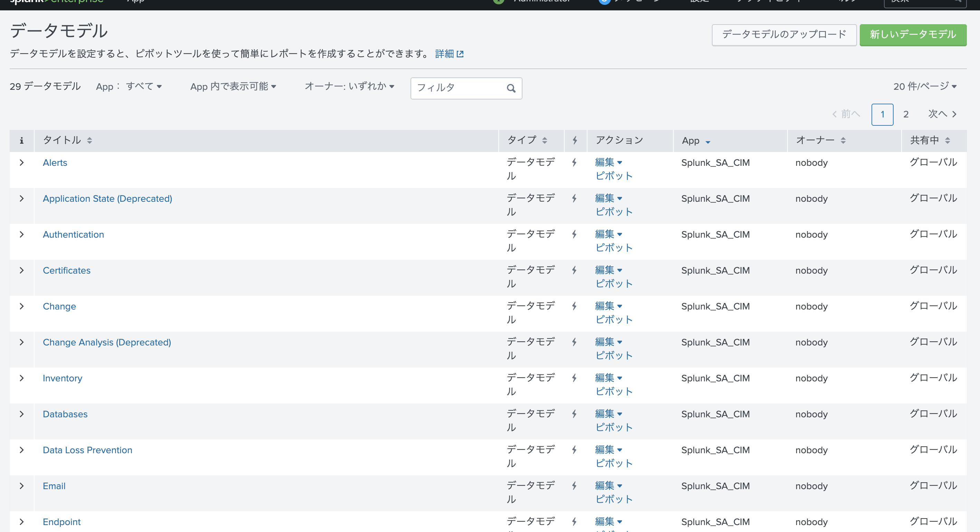This screenshot has height=532, width=980.
Task: Select page 1 in pagination
Action: click(882, 114)
